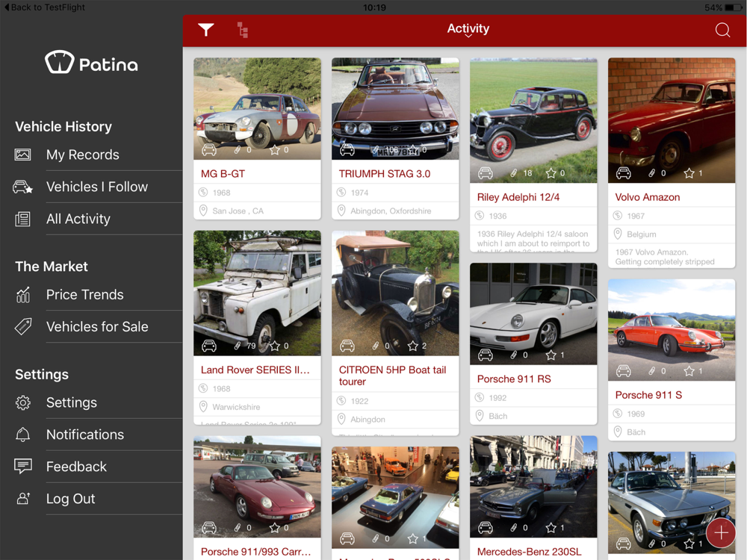
Task: Click the Settings gear icon
Action: (23, 402)
